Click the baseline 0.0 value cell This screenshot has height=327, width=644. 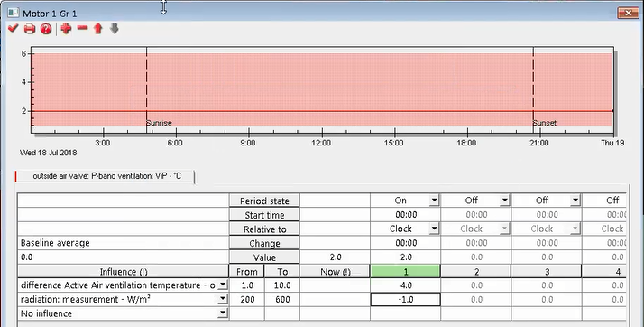[x=124, y=257]
